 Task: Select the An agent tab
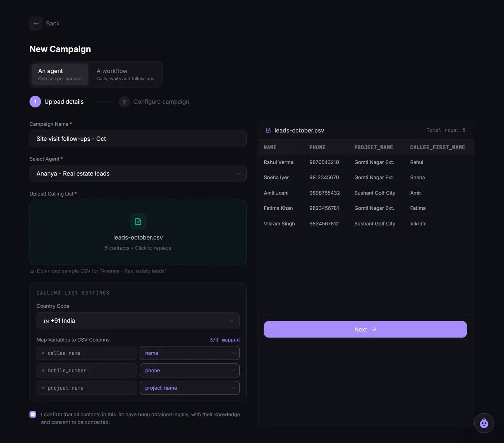[x=60, y=74]
